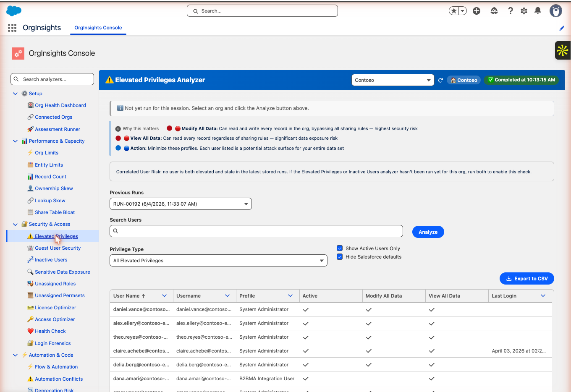Open the Privilege Type dropdown

click(x=218, y=261)
